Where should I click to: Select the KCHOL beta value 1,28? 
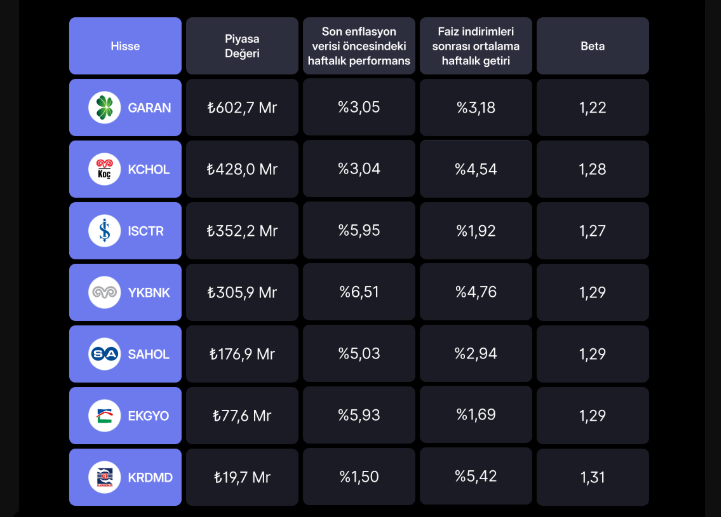(x=592, y=170)
